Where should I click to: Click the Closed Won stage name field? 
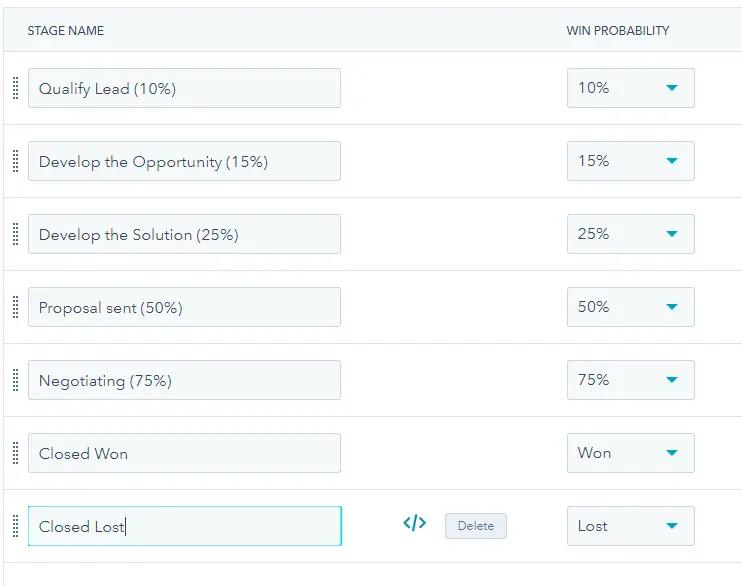pos(184,453)
